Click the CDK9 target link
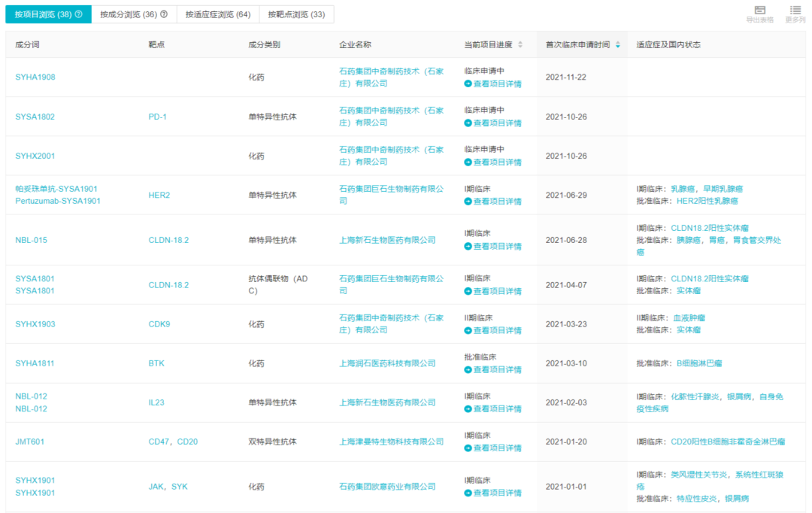Viewport: 812px width, 513px height. click(159, 324)
